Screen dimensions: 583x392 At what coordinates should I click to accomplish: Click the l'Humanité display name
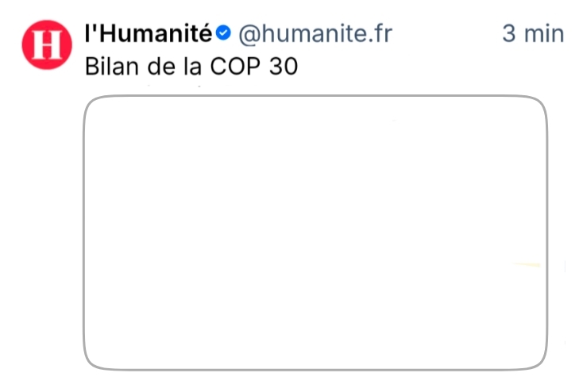click(x=149, y=33)
